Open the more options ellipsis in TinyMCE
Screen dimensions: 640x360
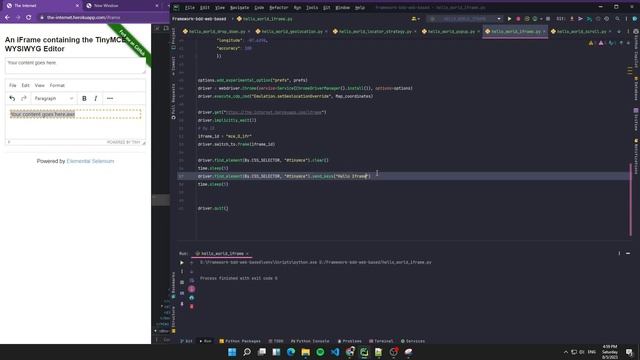point(110,98)
